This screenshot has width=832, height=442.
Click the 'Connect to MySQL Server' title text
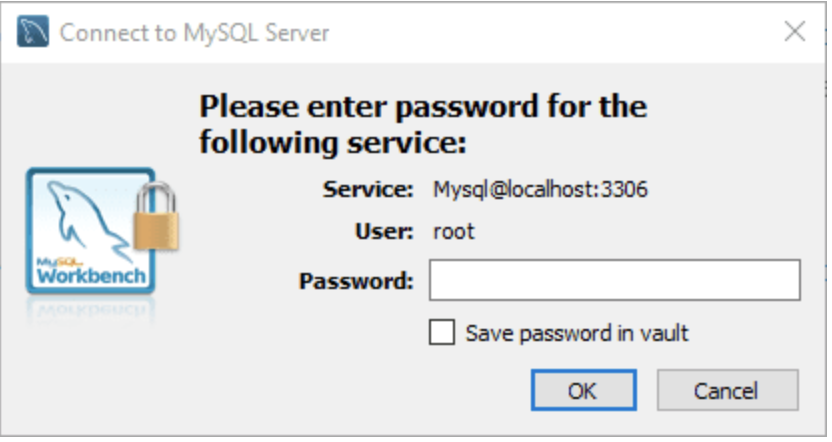194,33
